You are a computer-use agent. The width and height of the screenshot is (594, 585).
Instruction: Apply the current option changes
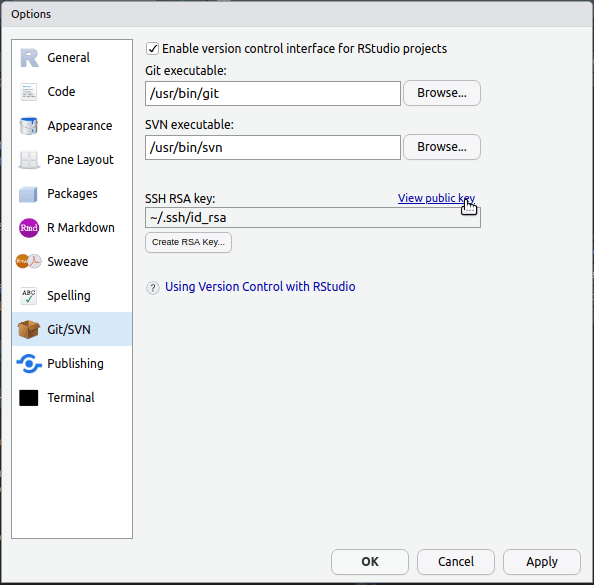542,562
